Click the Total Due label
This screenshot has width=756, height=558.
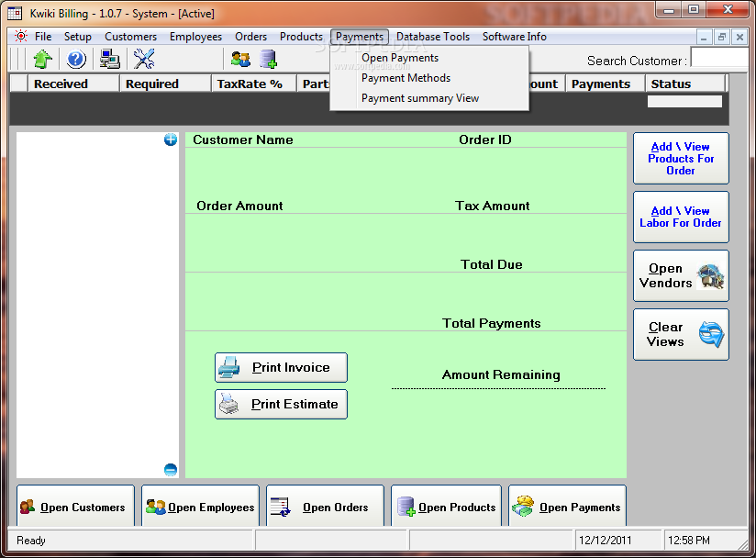point(491,264)
